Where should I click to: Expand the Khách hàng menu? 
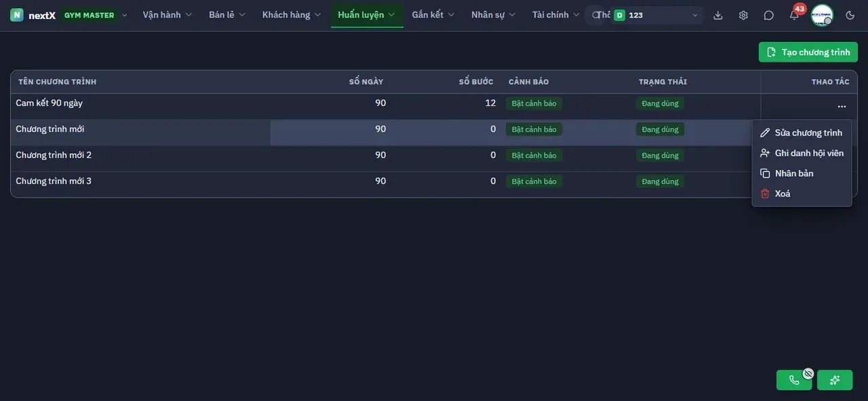tap(292, 15)
